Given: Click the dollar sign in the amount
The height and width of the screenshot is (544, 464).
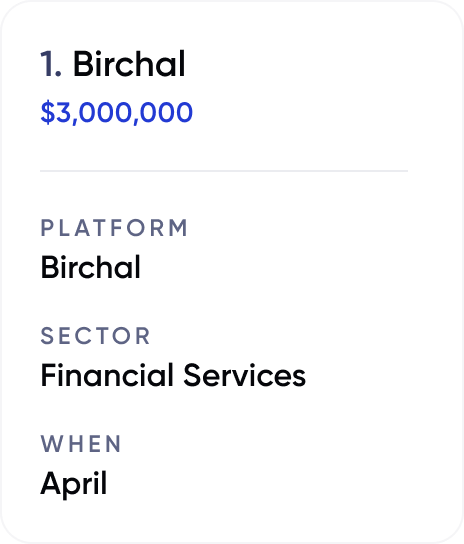Looking at the screenshot, I should click(x=48, y=112).
